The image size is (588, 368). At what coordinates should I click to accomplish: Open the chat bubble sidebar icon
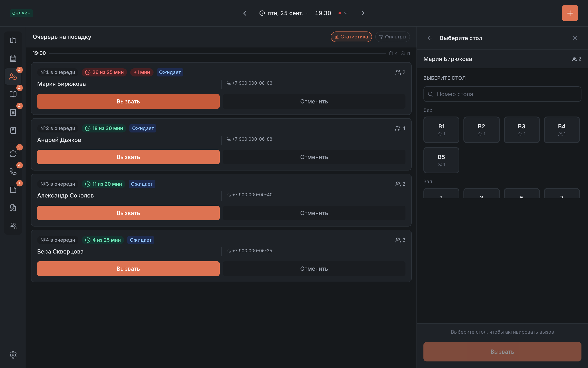click(x=13, y=154)
